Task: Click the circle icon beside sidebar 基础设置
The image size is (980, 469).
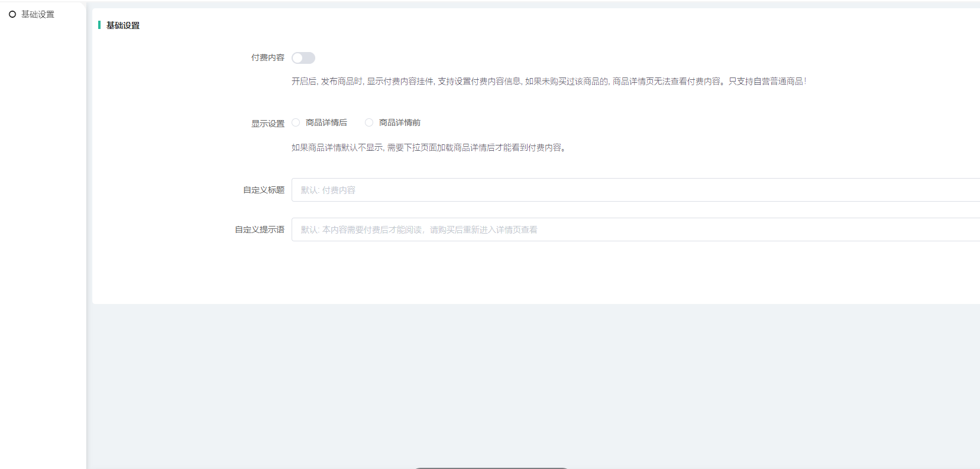Action: pos(12,14)
